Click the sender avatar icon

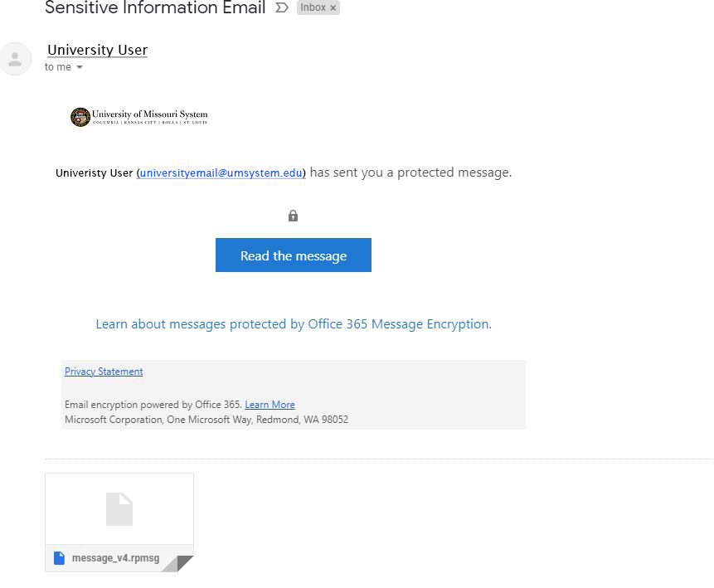[x=15, y=59]
